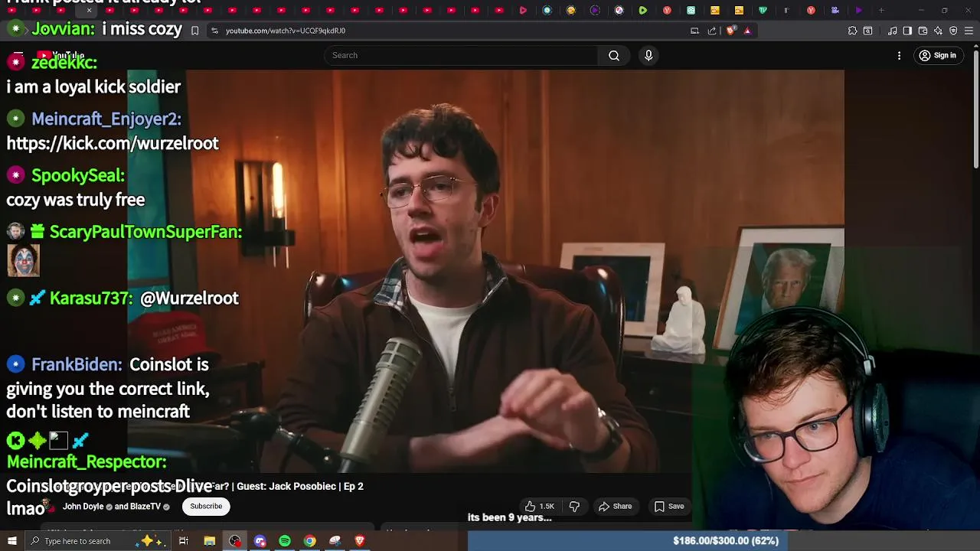This screenshot has width=980, height=551.
Task: Click chat text https://kick.com/wurzelroot
Action: [x=113, y=143]
